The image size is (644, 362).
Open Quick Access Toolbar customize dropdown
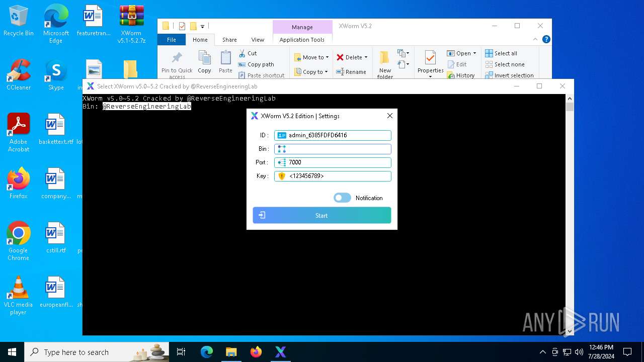pyautogui.click(x=202, y=26)
